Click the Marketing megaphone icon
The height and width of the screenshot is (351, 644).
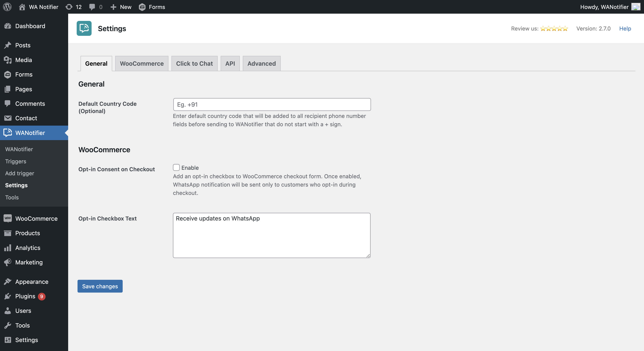(8, 262)
